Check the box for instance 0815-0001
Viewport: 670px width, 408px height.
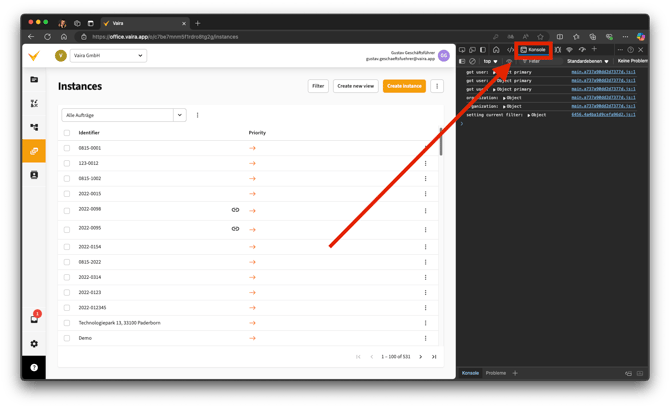(67, 148)
